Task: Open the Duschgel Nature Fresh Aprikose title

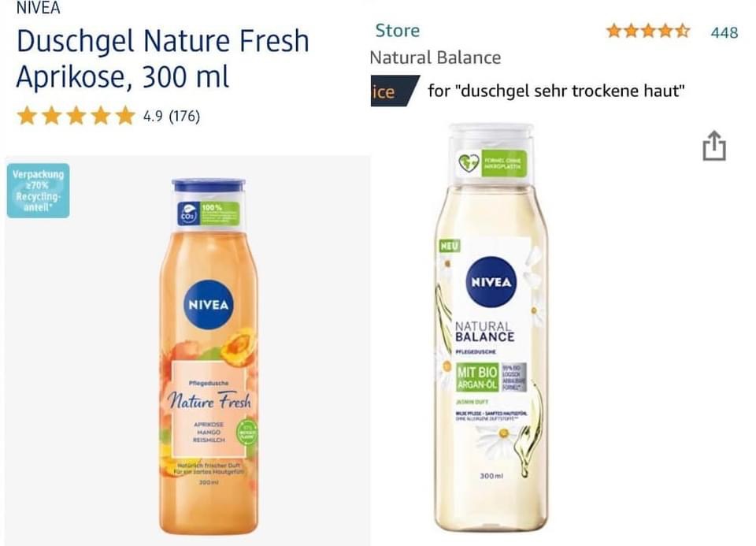Action: click(162, 59)
